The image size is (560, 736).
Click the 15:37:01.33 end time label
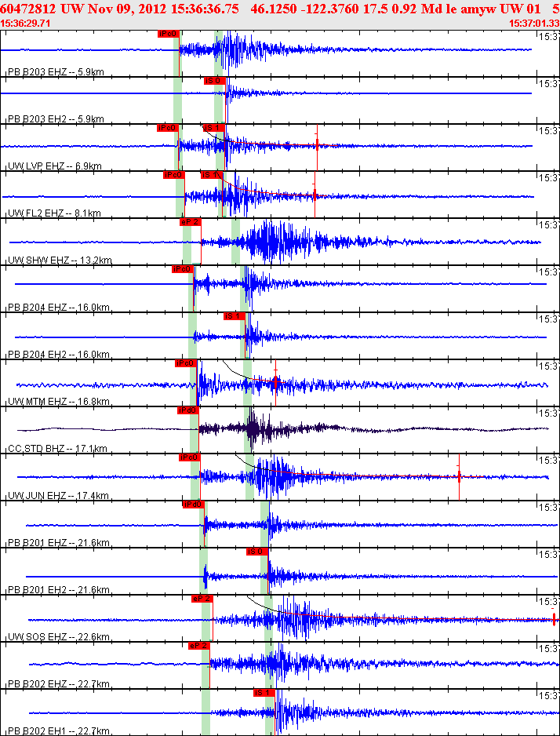(x=534, y=23)
